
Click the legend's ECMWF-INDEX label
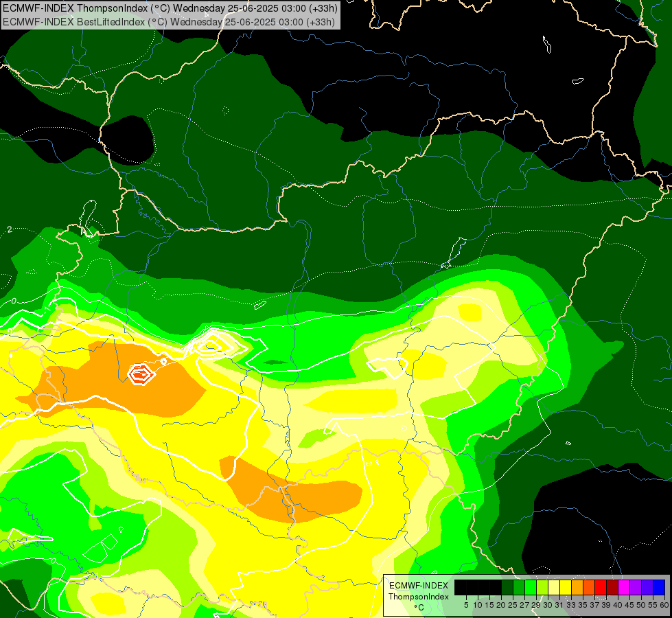click(x=419, y=586)
